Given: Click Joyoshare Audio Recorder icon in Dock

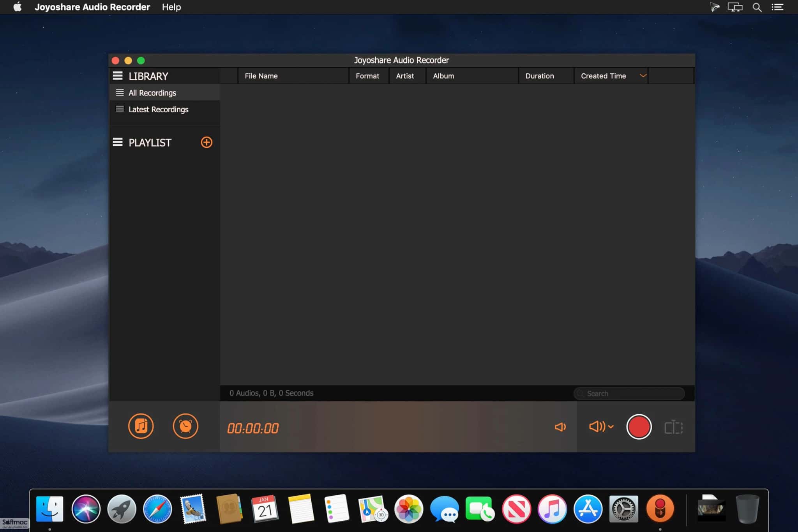Looking at the screenshot, I should point(660,509).
